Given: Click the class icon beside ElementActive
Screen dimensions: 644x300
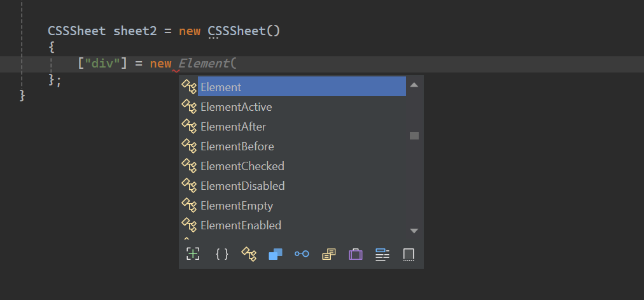Looking at the screenshot, I should point(189,107).
